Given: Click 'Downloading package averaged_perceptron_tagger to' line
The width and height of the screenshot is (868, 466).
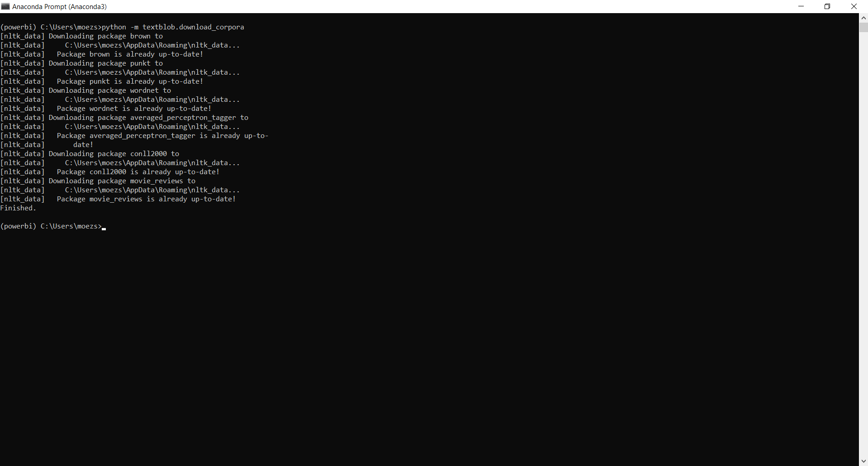Looking at the screenshot, I should click(x=148, y=118).
